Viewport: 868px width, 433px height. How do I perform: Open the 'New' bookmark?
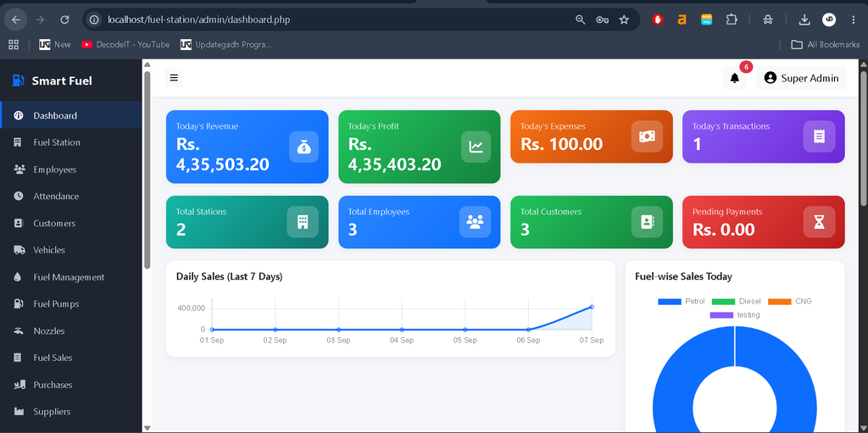click(55, 44)
